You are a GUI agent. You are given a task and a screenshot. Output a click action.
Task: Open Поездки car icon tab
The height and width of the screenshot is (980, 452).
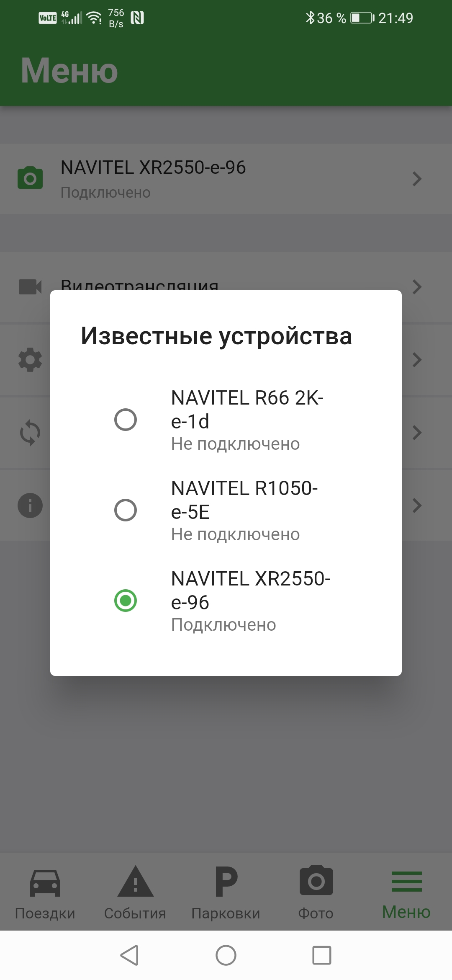tap(45, 892)
